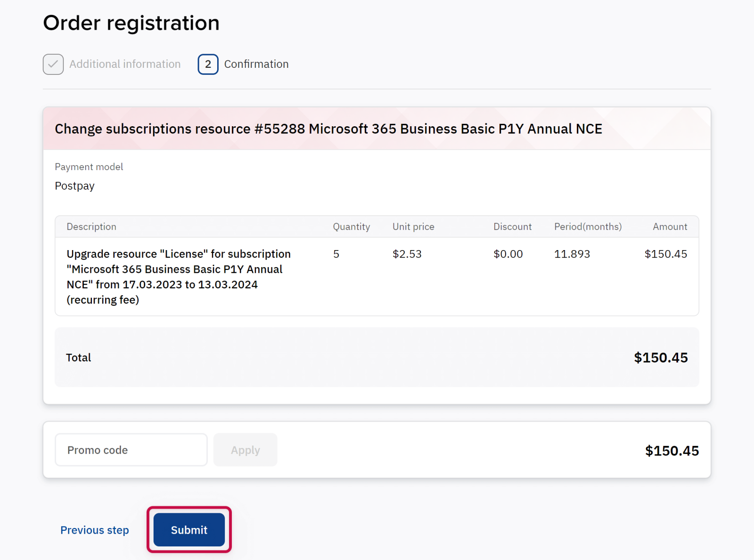Click the completed step checkmark icon

tap(53, 65)
